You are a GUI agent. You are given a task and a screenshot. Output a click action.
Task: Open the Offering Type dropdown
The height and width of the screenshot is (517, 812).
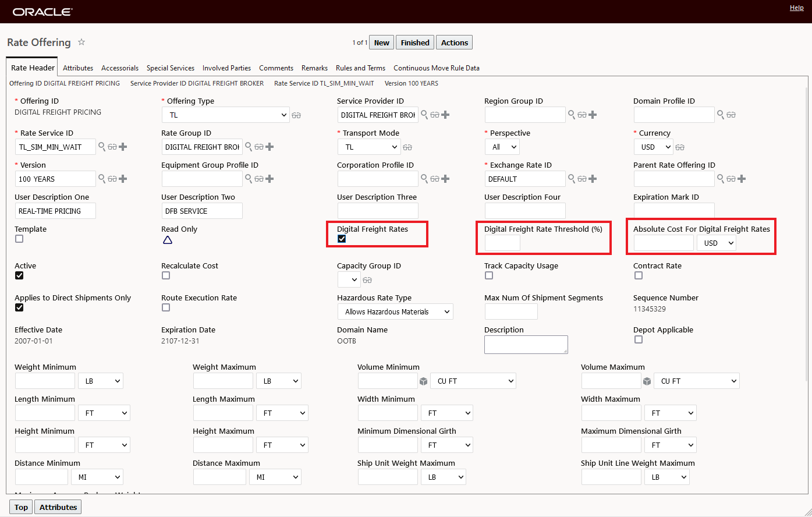click(x=226, y=115)
